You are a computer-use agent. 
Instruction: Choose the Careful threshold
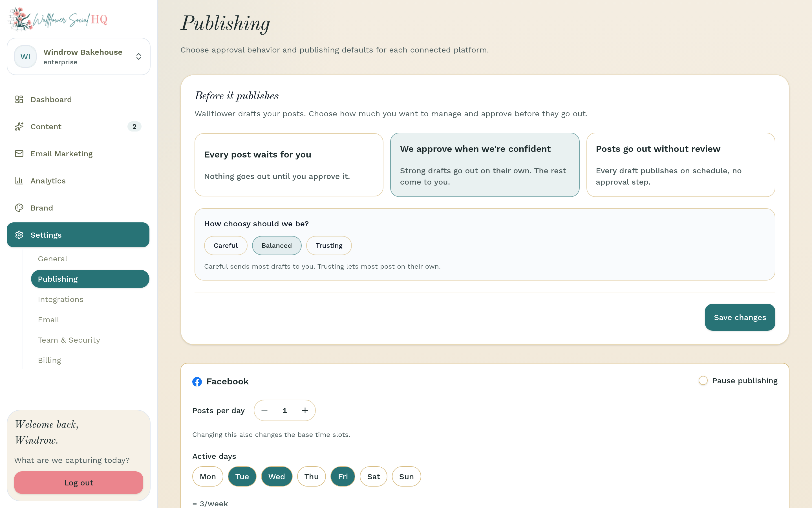[226, 246]
